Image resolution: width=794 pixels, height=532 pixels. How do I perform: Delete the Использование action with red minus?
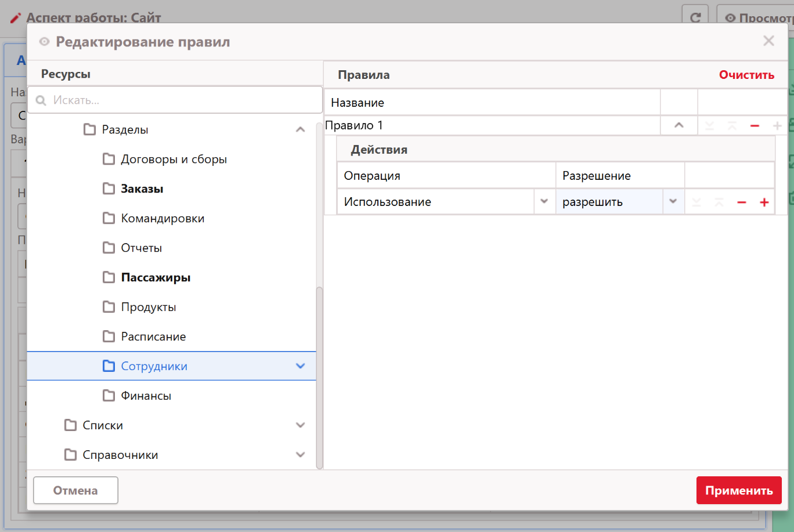click(x=741, y=202)
